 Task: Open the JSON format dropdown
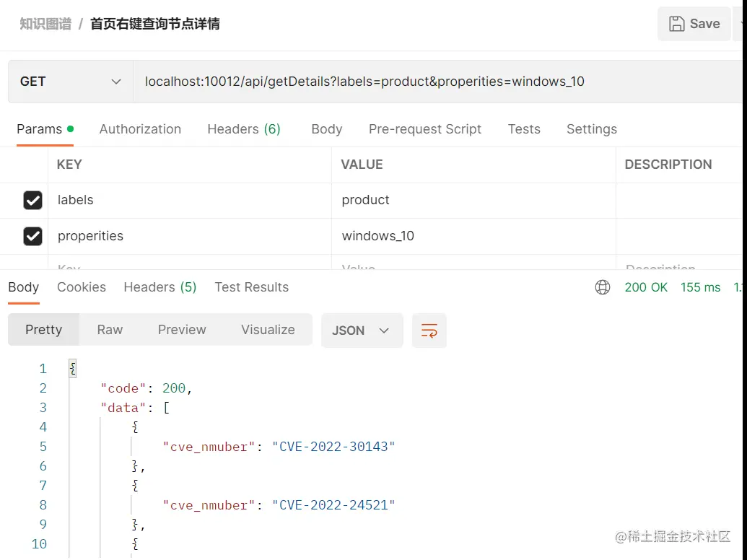pyautogui.click(x=362, y=331)
